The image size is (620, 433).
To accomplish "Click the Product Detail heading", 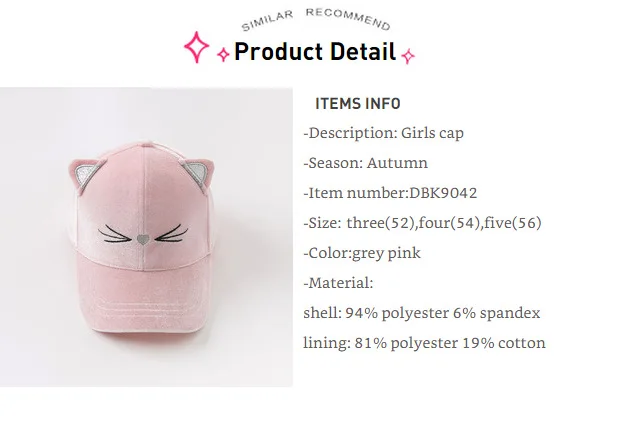I will tap(315, 51).
